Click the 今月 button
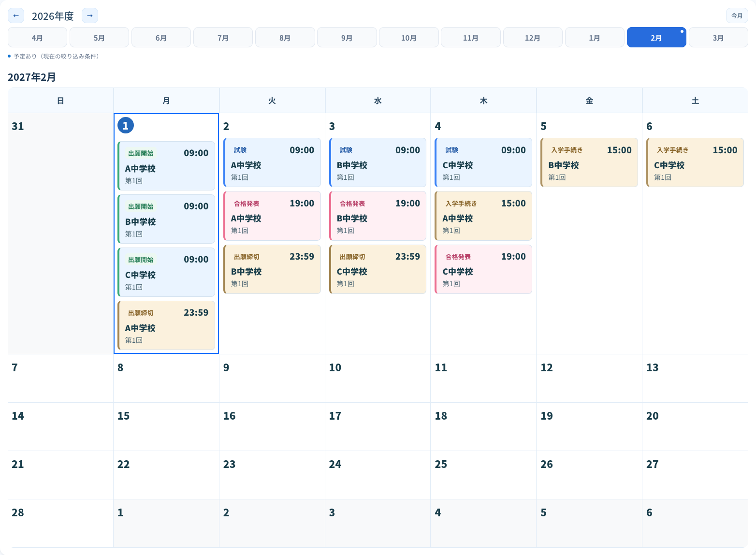Image resolution: width=756 pixels, height=555 pixels. [737, 15]
